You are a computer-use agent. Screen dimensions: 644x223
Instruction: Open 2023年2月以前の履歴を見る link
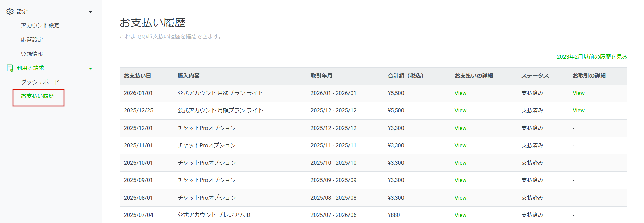pyautogui.click(x=592, y=57)
